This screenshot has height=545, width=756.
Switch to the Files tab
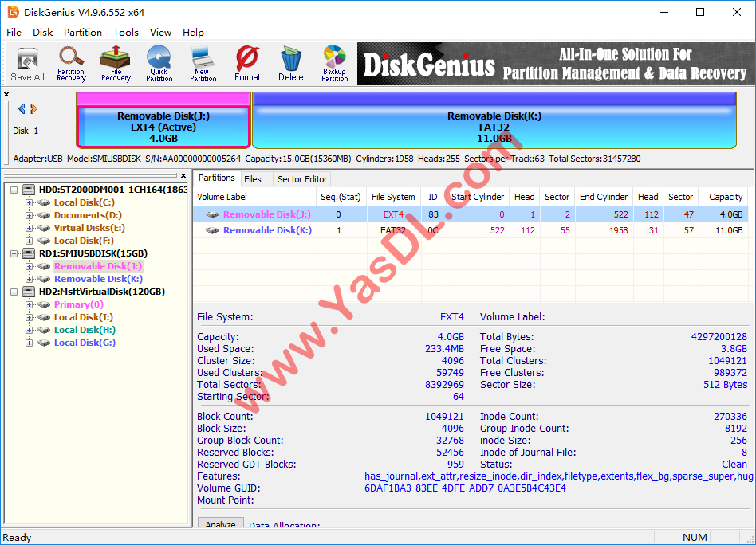coord(253,179)
